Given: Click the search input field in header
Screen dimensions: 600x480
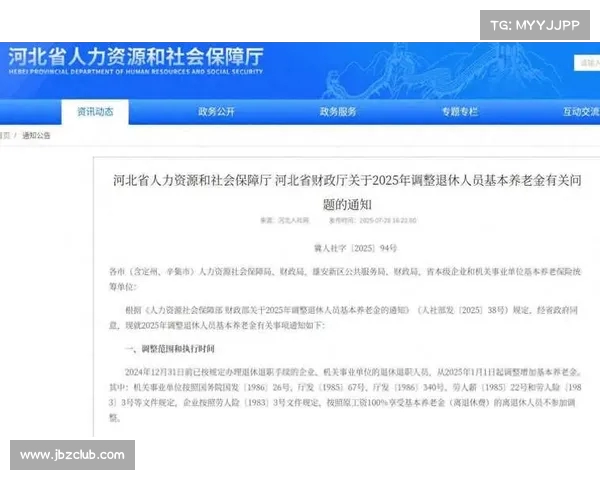Looking at the screenshot, I should [x=587, y=63].
